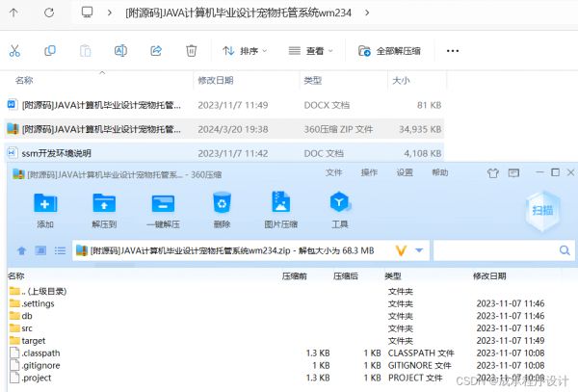Click 全部解压缩 extract all button

[389, 51]
